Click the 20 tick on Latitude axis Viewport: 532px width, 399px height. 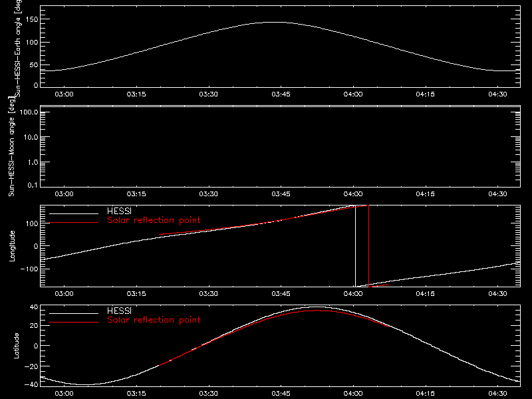tap(34, 326)
